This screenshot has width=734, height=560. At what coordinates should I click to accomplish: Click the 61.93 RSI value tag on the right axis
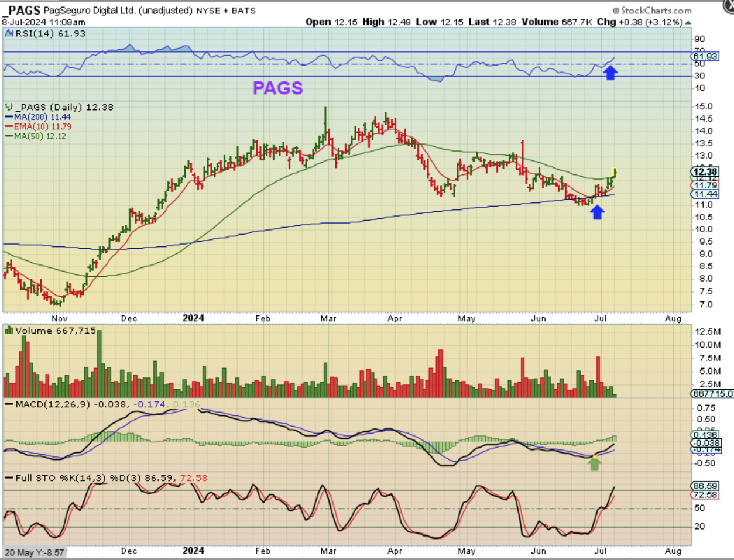click(x=705, y=56)
